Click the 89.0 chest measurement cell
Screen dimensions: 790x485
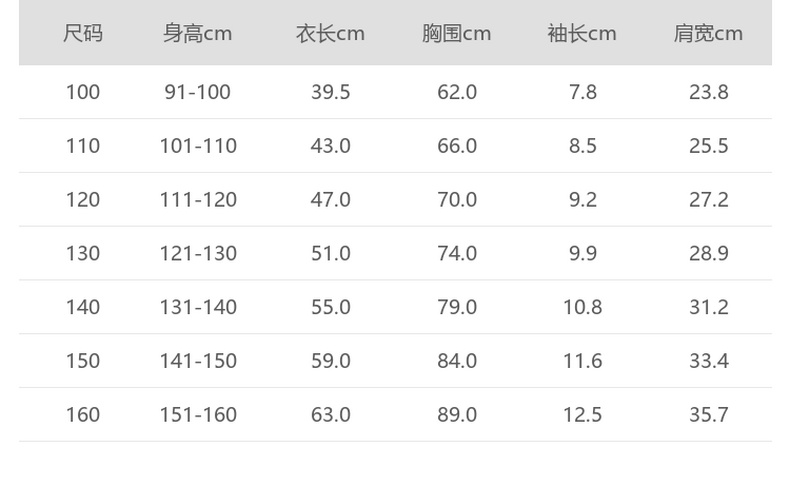[456, 415]
